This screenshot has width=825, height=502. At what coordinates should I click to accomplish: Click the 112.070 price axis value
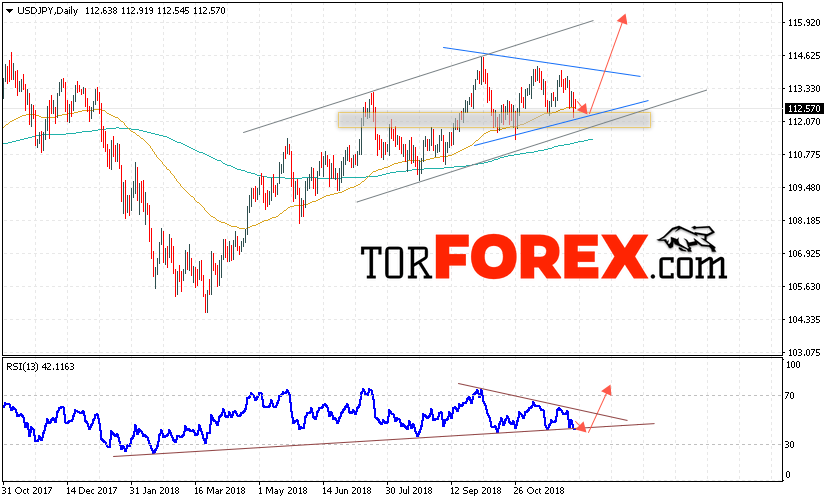(804, 122)
